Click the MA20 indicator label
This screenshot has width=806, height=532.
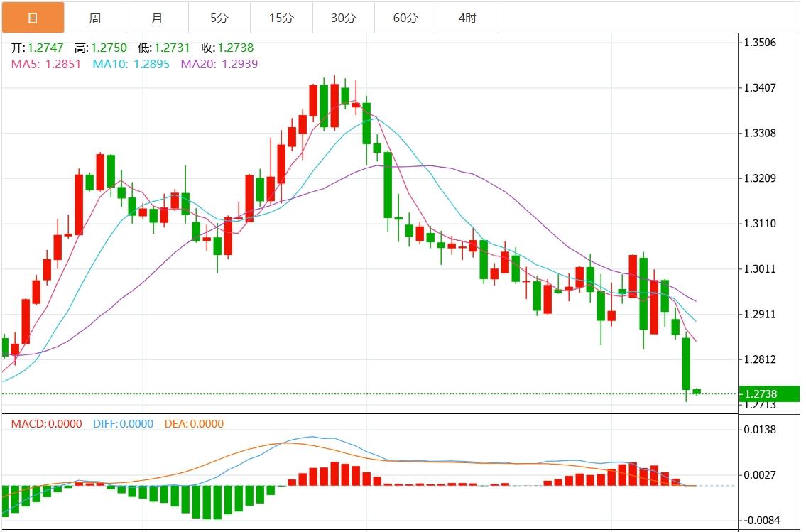(x=219, y=64)
